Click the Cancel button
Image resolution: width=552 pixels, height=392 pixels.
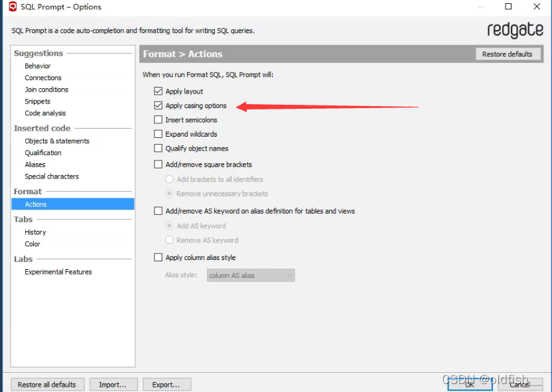pyautogui.click(x=519, y=385)
